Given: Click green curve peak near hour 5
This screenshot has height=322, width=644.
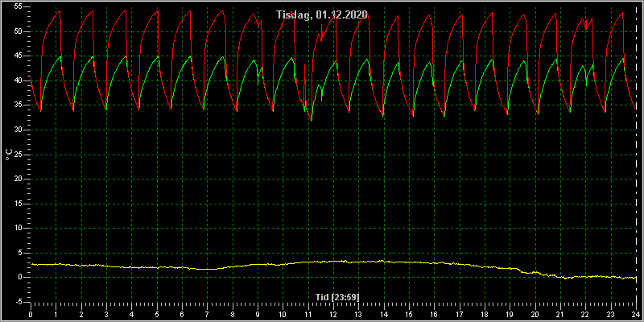Looking at the screenshot, I should coord(158,56).
